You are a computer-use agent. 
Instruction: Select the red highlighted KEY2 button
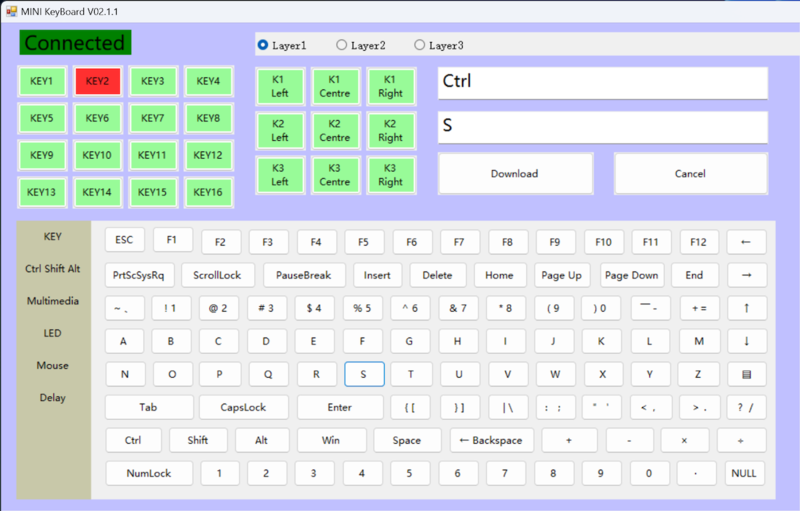pos(97,82)
